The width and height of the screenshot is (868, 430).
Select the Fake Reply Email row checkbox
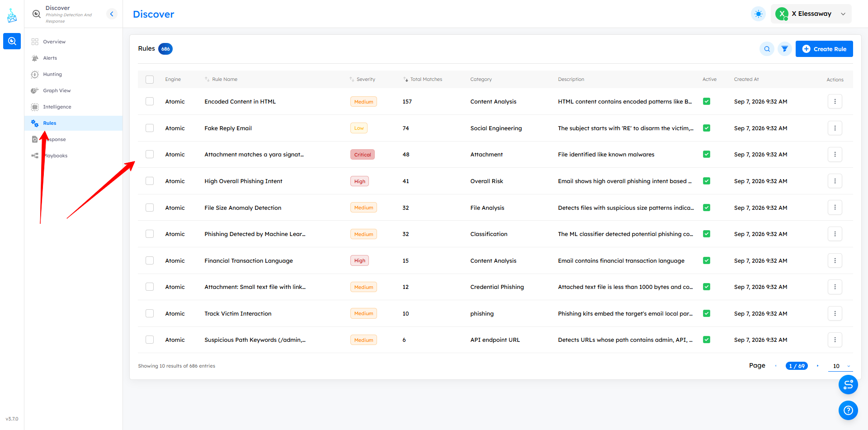(x=150, y=128)
